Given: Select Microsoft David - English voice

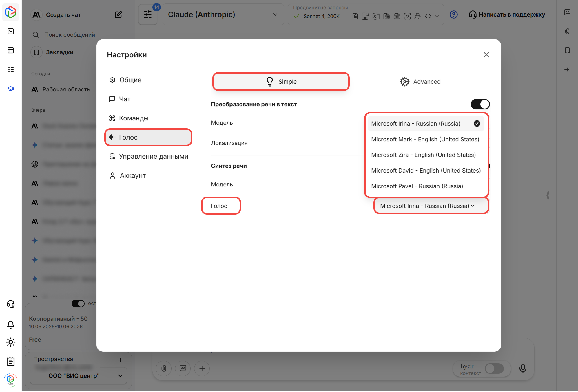Looking at the screenshot, I should 426,171.
